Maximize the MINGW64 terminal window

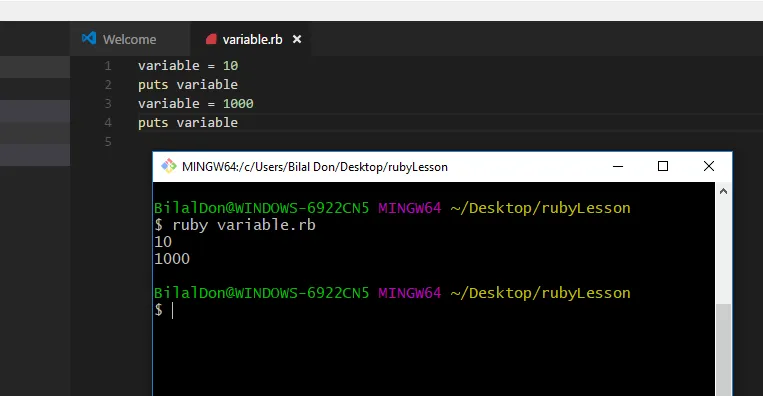663,166
